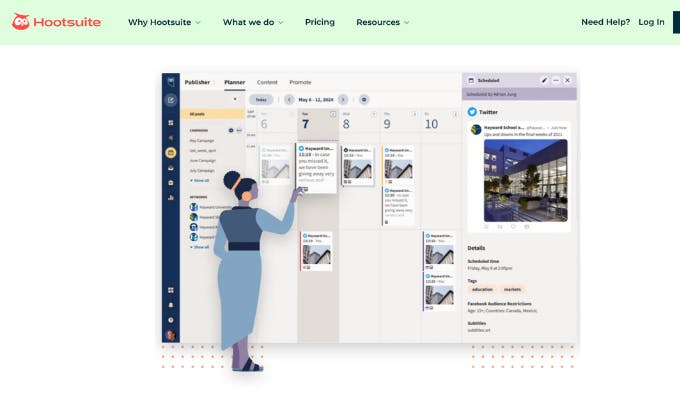The width and height of the screenshot is (680, 400).
Task: Go to next week with right arrow
Action: 343,100
